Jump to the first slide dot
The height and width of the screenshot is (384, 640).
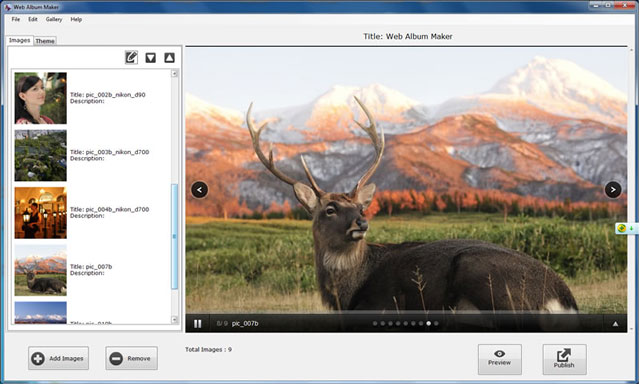[x=375, y=324]
